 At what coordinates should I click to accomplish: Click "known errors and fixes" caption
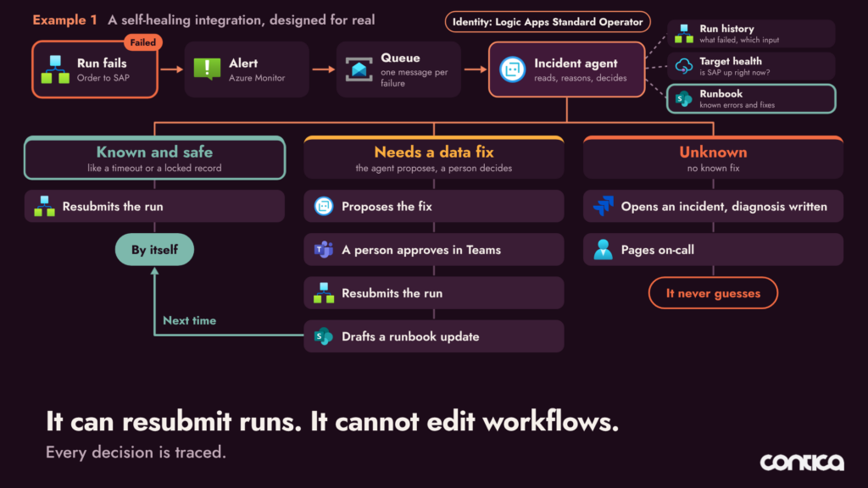click(x=737, y=105)
